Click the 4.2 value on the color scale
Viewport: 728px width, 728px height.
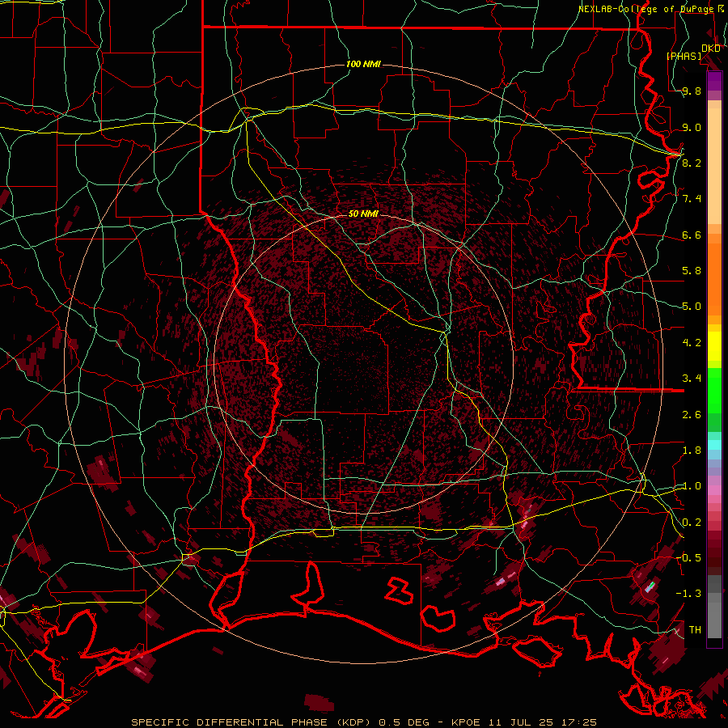pos(692,343)
